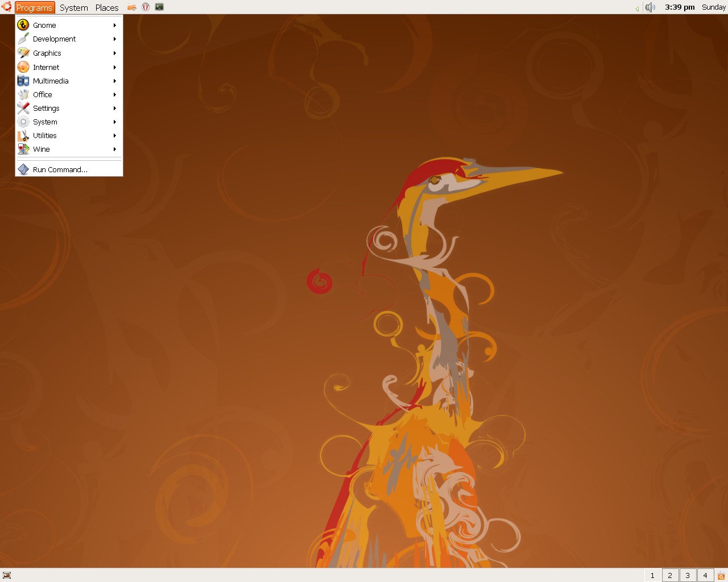728x582 pixels.
Task: Click the Settings tools icon
Action: [23, 108]
